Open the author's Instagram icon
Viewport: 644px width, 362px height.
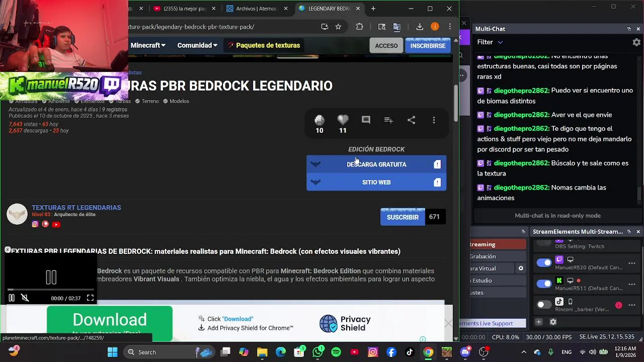click(x=35, y=224)
